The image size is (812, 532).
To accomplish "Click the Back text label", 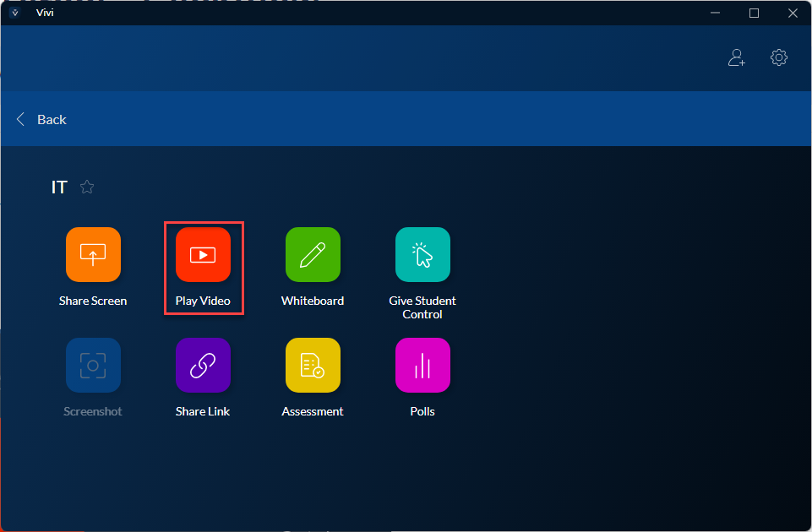I will coord(52,119).
